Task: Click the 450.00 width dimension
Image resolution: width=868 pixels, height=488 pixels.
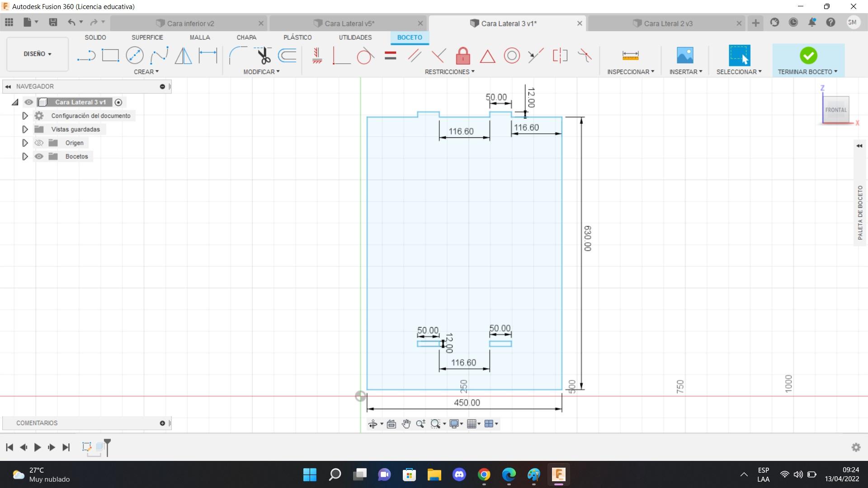Action: coord(467,403)
